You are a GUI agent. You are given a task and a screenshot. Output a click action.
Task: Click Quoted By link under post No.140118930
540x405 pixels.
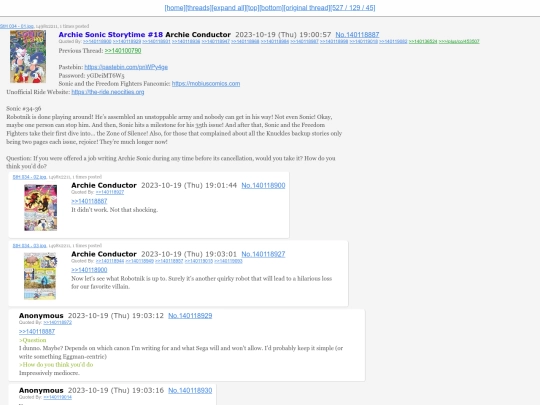click(x=58, y=397)
